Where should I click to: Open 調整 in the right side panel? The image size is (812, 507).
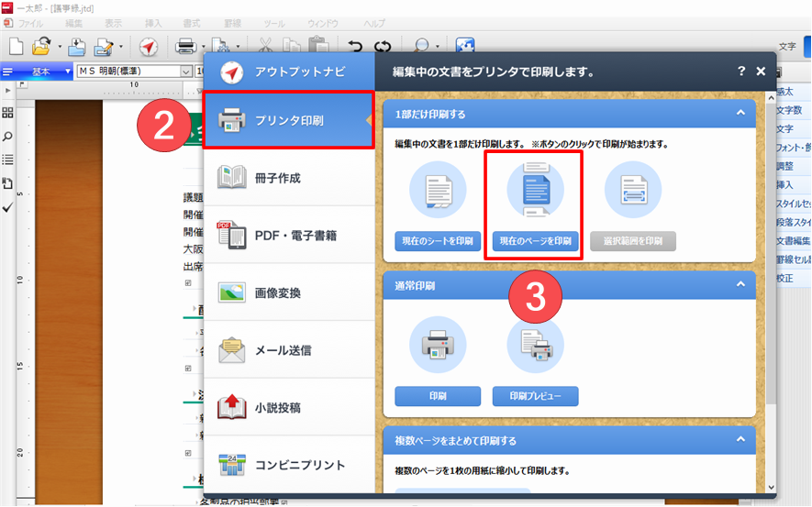coord(785,166)
